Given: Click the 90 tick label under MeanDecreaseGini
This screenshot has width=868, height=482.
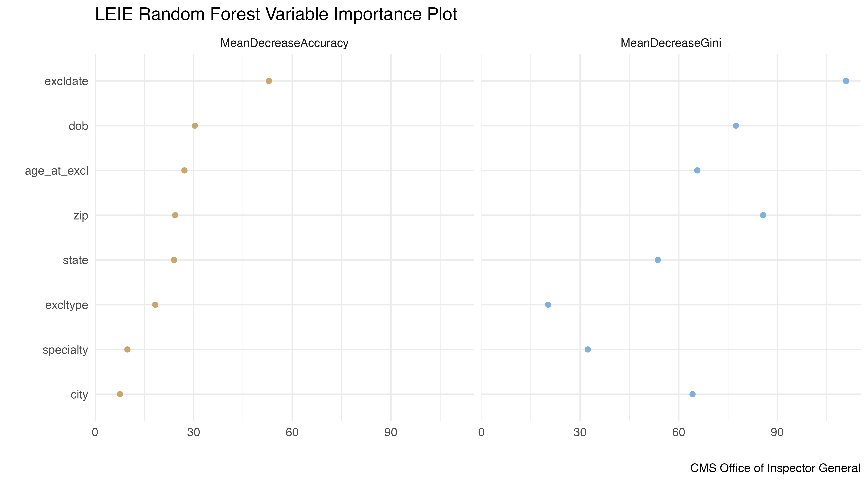Looking at the screenshot, I should (777, 433).
